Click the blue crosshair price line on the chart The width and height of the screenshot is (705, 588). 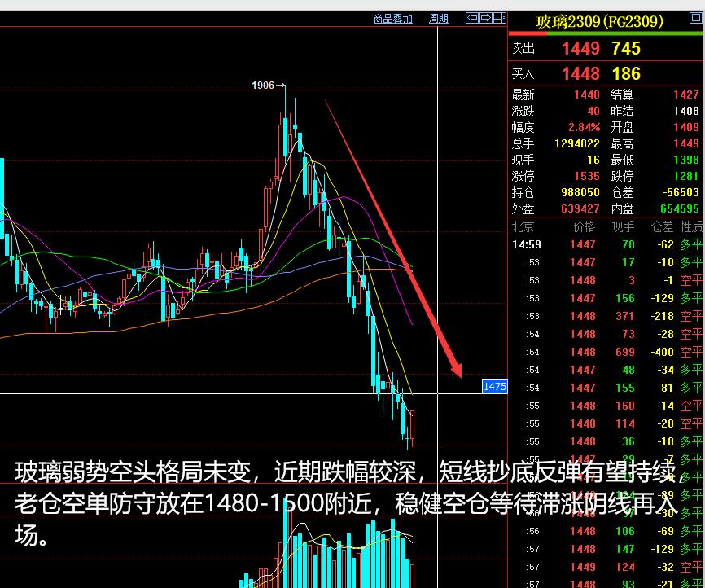(244, 393)
